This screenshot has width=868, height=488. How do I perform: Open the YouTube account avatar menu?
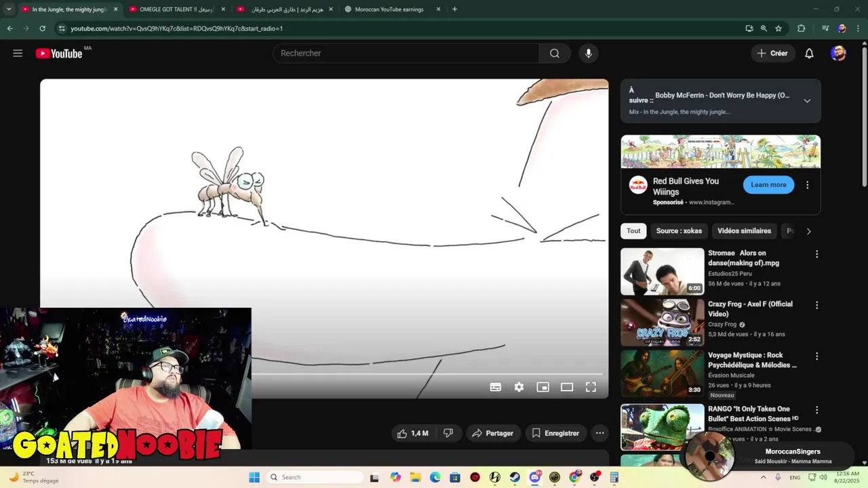[x=838, y=54]
